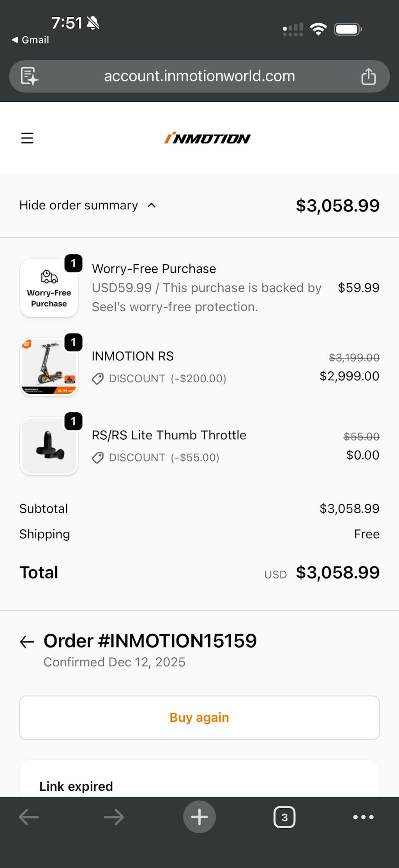
Task: Tap the Worry-Free Purchase thumbnail
Action: 49,288
